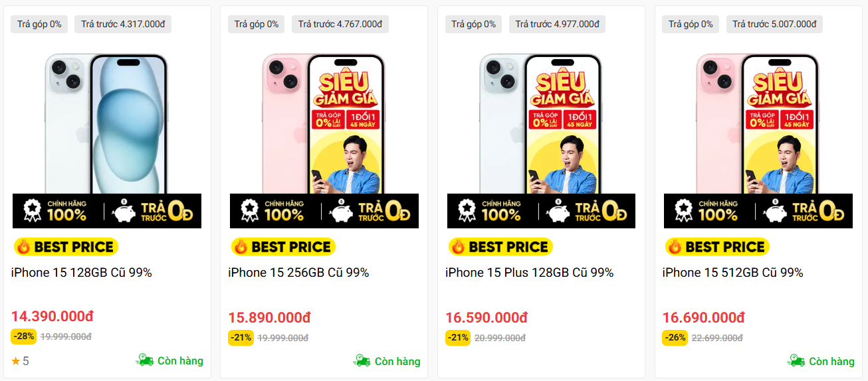
Task: Click delivery truck icon on iPhone 15 512GB card
Action: pos(796,360)
